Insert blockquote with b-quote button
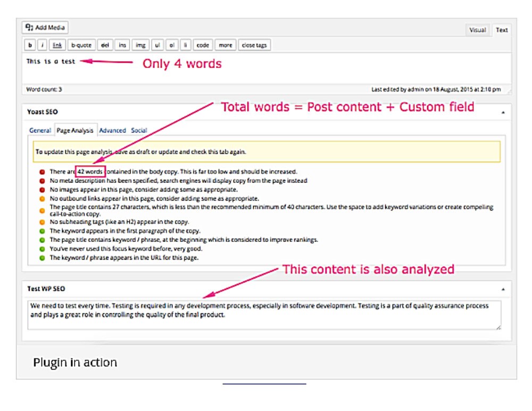The width and height of the screenshot is (532, 411). click(81, 45)
